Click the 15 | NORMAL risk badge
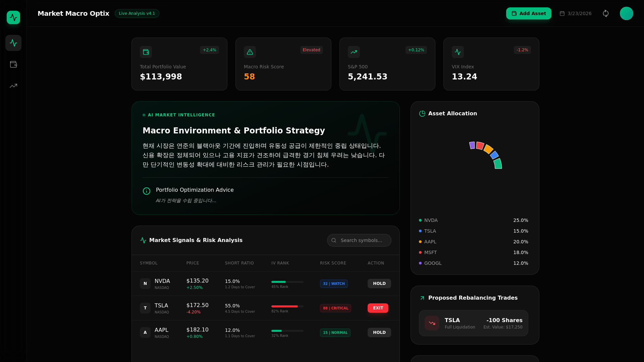The height and width of the screenshot is (362, 644). pyautogui.click(x=335, y=333)
